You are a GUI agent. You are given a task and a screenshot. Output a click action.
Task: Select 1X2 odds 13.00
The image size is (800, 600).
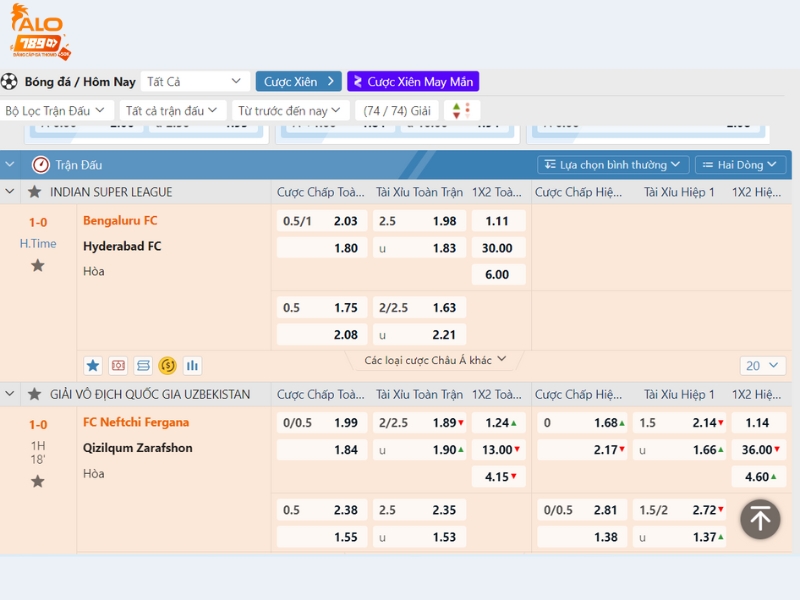pos(498,449)
